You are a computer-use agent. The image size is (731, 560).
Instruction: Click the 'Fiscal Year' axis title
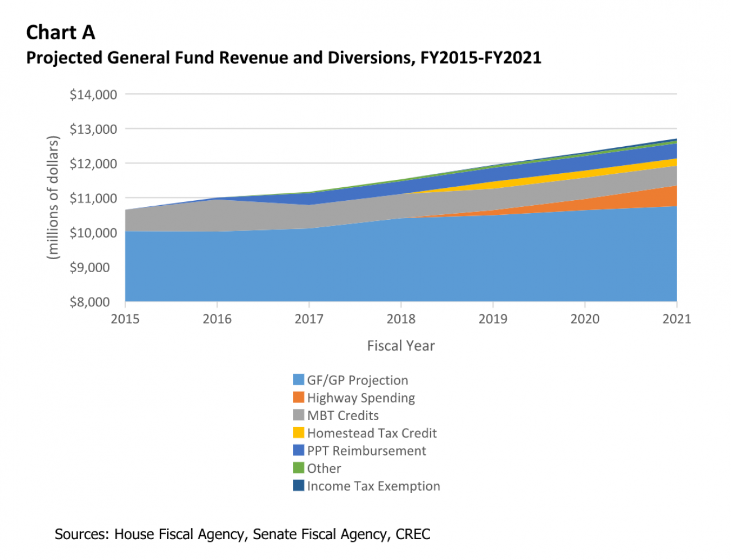coord(401,345)
